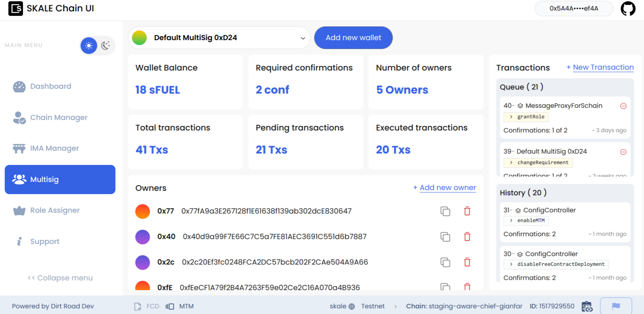Click address 0x40d9a99F7E66C7C5a7FE81AEC3691C551d6b7887
The height and width of the screenshot is (314, 644).
275,237
